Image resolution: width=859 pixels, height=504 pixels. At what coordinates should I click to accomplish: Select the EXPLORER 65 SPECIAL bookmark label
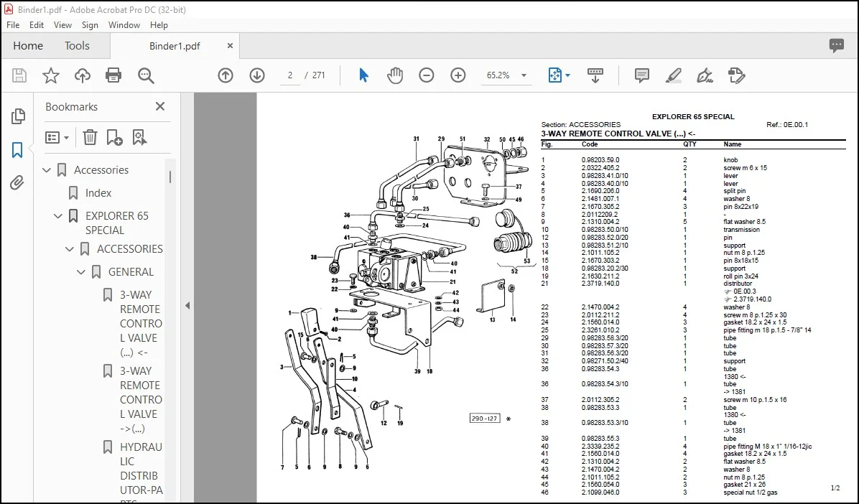coord(116,223)
